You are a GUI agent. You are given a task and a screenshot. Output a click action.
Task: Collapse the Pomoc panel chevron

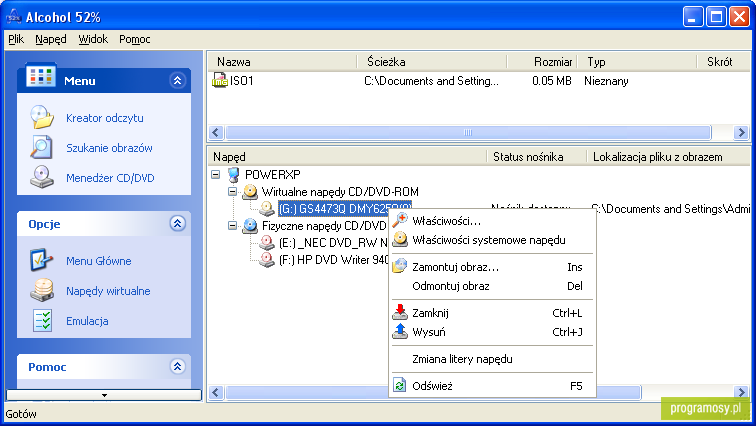[x=177, y=366]
